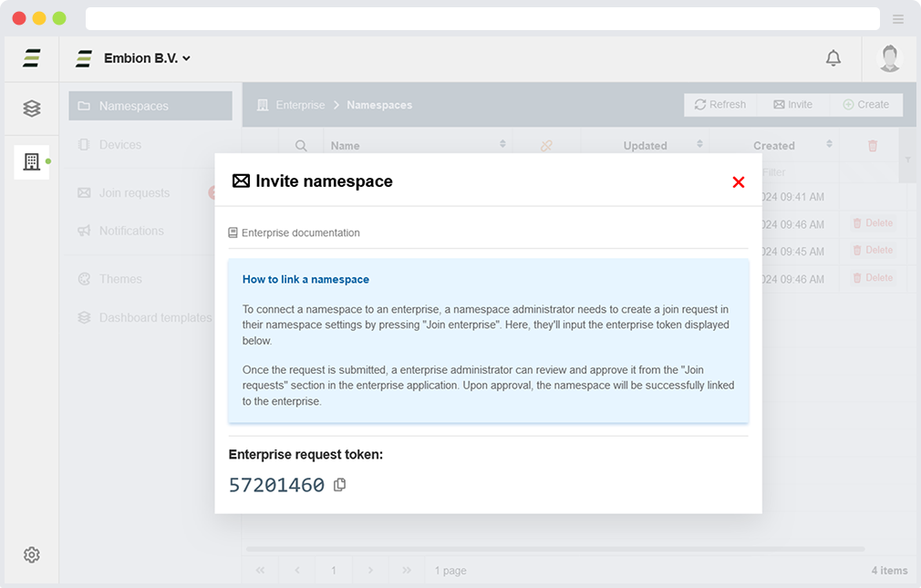Click the link icon column header
This screenshot has width=921, height=588.
pyautogui.click(x=546, y=146)
